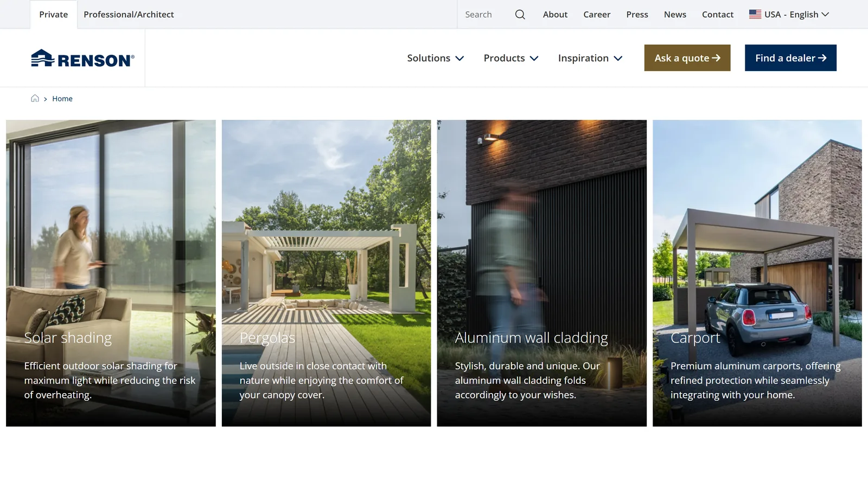The height and width of the screenshot is (488, 868).
Task: Expand the Inspiration chevron
Action: [x=618, y=59]
